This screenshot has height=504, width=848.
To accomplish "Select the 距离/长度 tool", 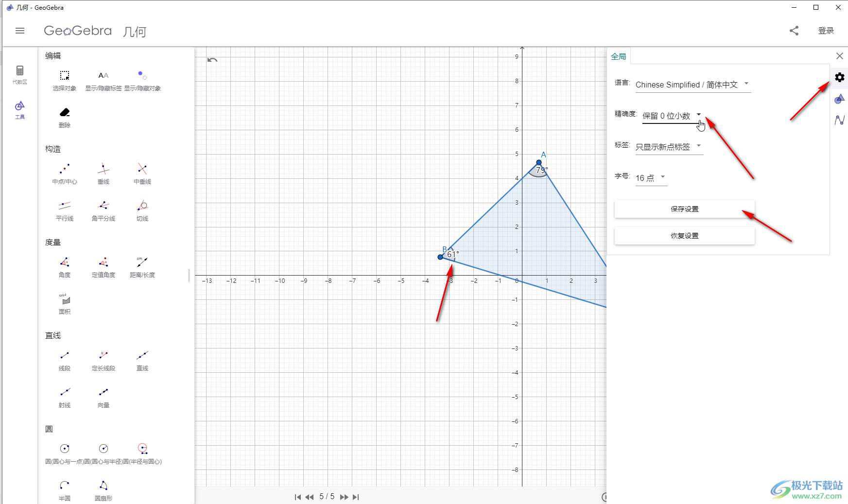I will click(x=142, y=267).
